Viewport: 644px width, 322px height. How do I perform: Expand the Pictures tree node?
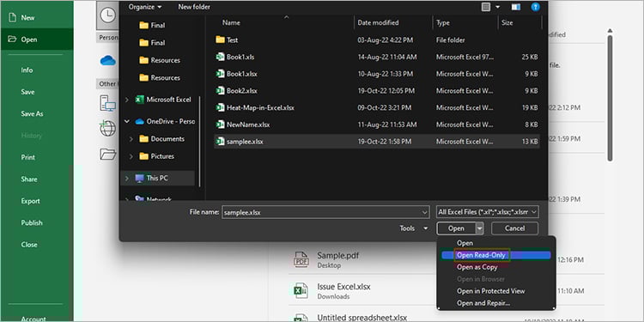(x=131, y=156)
